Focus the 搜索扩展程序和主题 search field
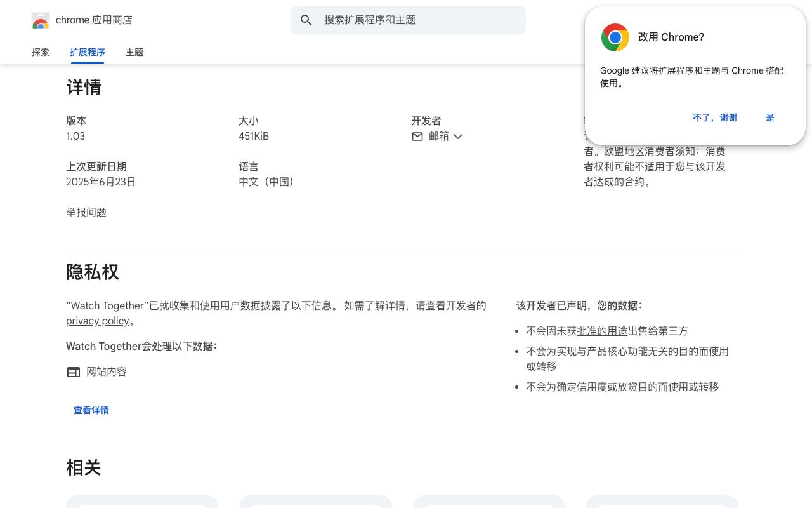 pos(409,20)
